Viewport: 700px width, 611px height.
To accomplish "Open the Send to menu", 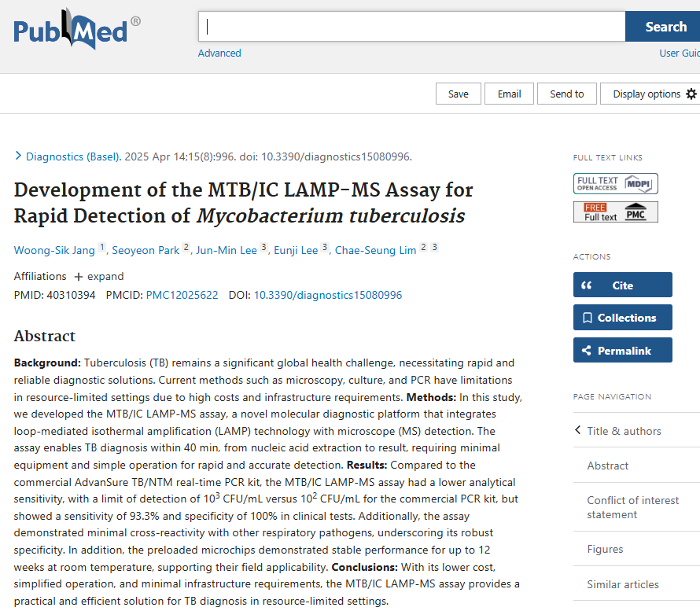I will [x=566, y=94].
